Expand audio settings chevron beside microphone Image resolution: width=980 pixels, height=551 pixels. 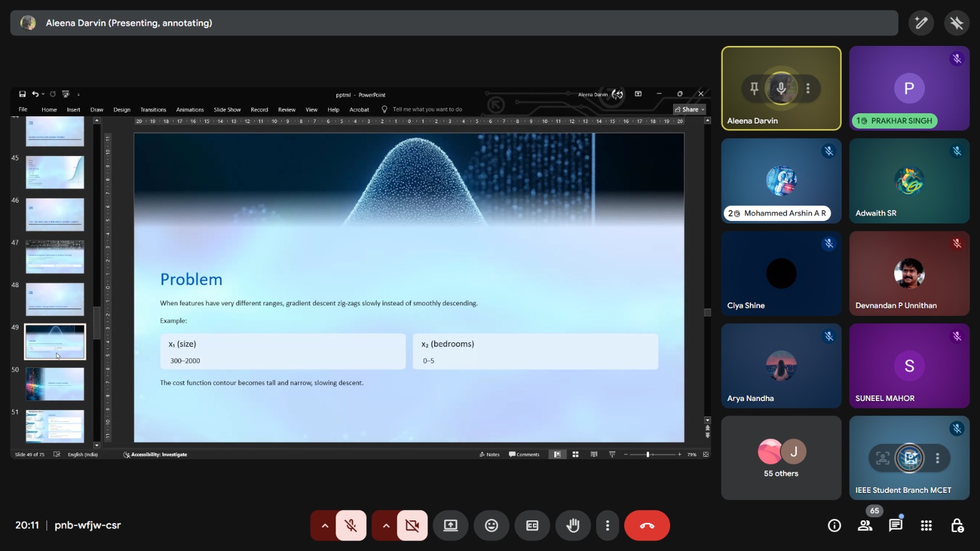325,525
